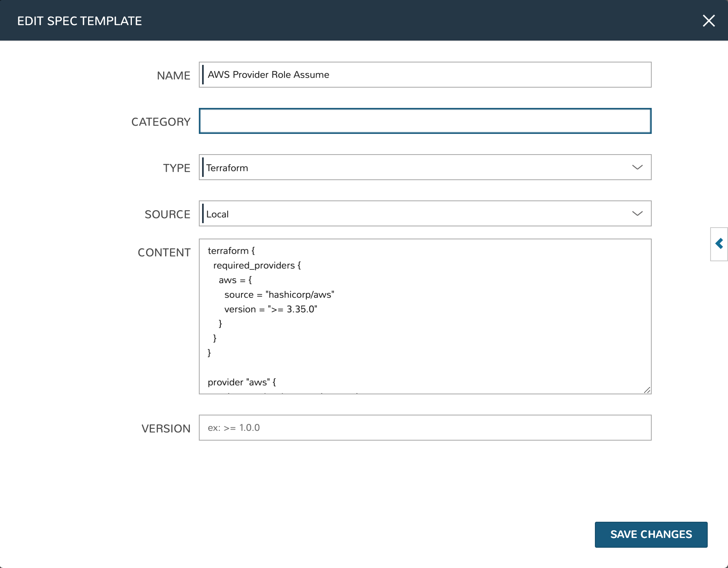
Task: Click the CATEGORY field label
Action: (161, 122)
